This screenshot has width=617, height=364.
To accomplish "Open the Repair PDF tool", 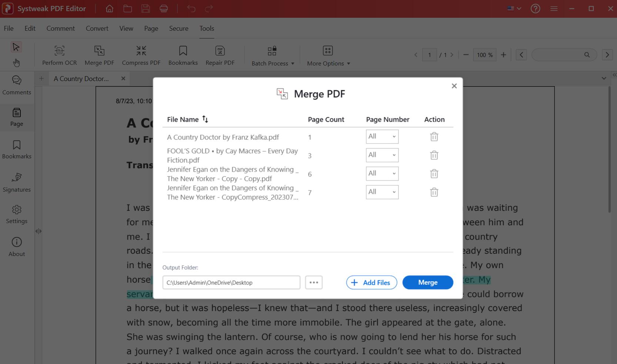I will (x=220, y=54).
